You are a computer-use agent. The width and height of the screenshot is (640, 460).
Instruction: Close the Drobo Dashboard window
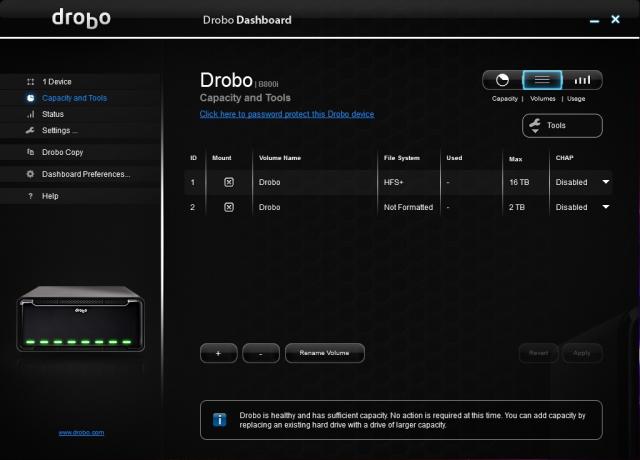click(616, 19)
